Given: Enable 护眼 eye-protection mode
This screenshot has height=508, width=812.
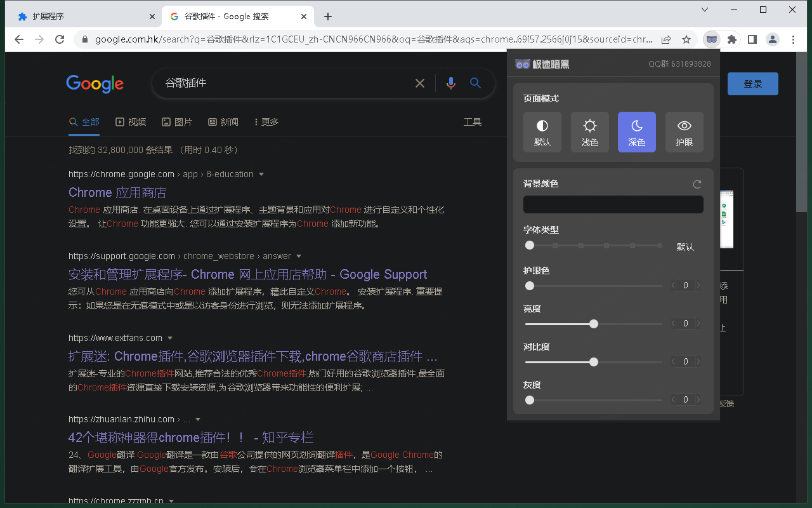Looking at the screenshot, I should click(x=684, y=132).
